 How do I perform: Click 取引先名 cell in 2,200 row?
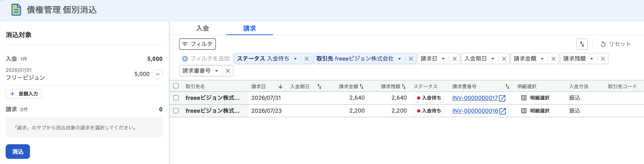tap(213, 111)
